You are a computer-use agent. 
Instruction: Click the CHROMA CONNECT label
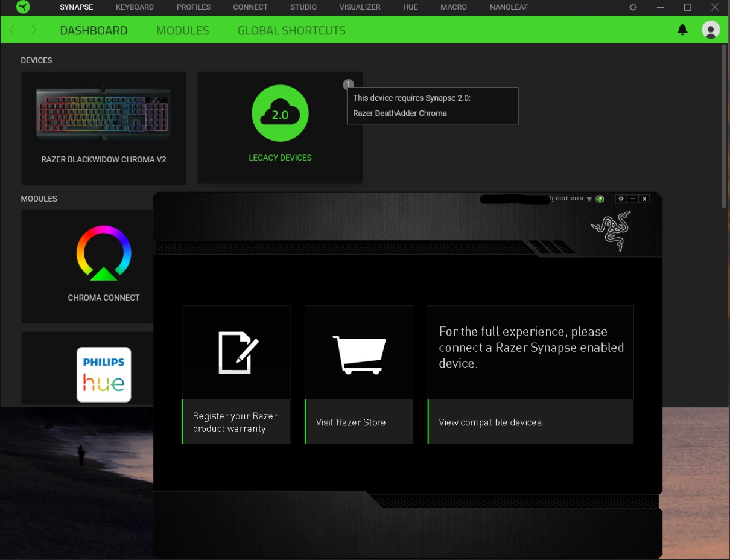point(104,297)
